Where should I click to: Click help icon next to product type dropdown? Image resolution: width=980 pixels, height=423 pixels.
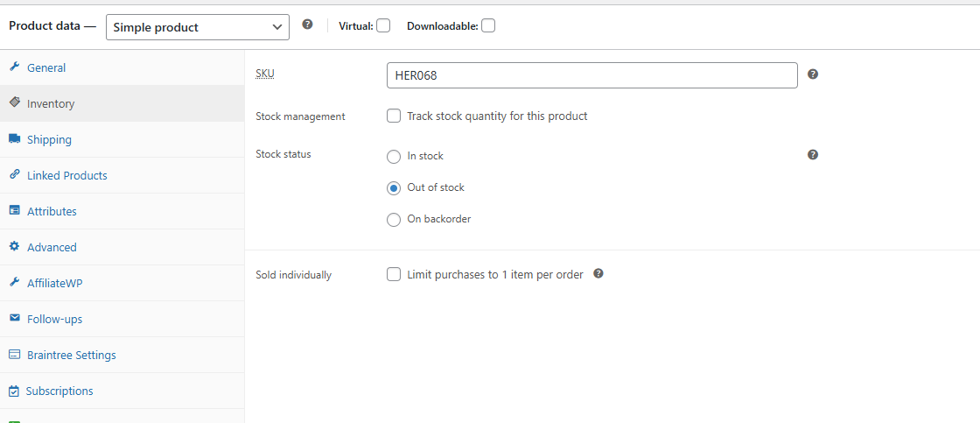tap(307, 25)
